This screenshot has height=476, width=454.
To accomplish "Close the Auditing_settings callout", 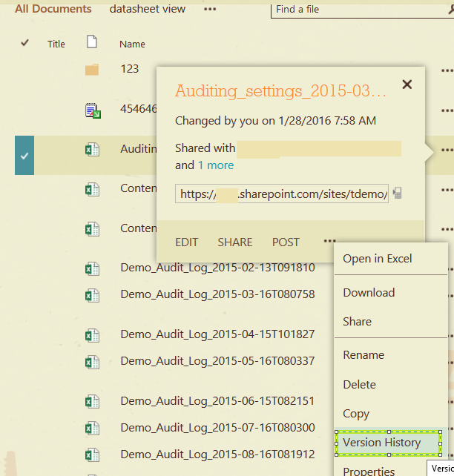I will pos(407,85).
